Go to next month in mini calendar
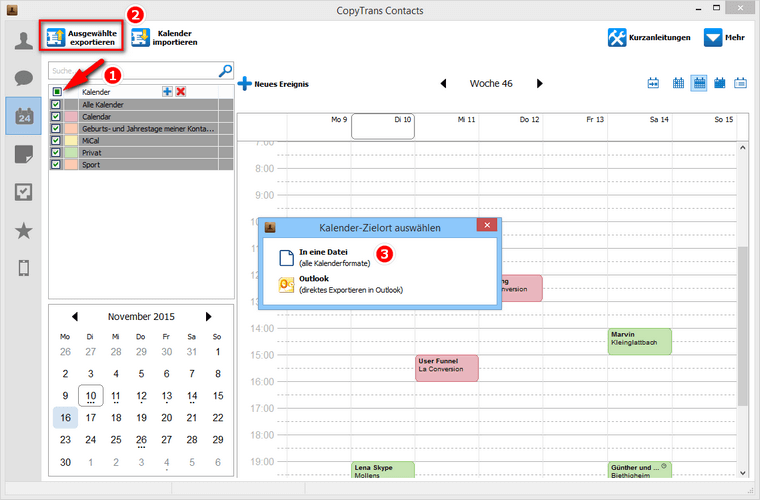760x500 pixels. (208, 316)
